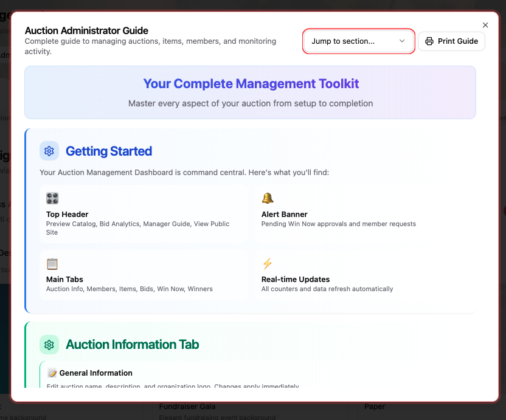
Task: Click the Top Header control knobs icon
Action: pyautogui.click(x=52, y=198)
